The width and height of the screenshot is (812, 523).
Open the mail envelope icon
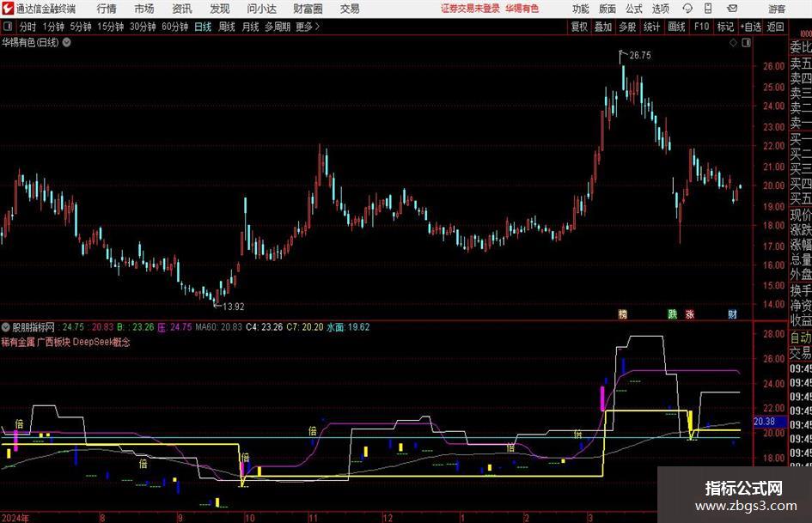pos(732,9)
